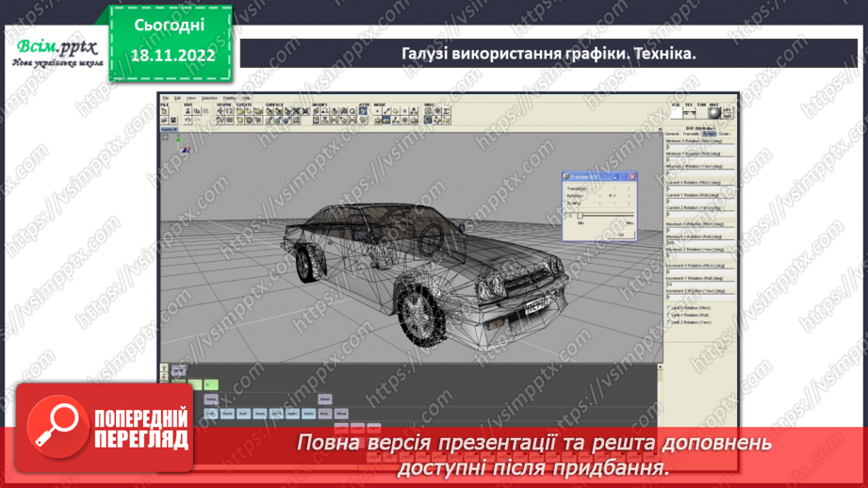Click the TXM box in the top-right panel
The height and width of the screenshot is (488, 868).
tap(702, 113)
